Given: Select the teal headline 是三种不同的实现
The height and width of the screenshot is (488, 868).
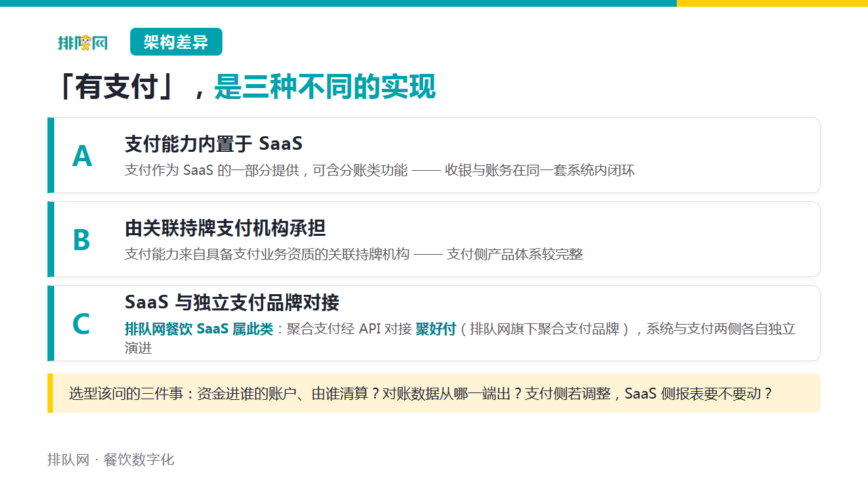Looking at the screenshot, I should (325, 87).
